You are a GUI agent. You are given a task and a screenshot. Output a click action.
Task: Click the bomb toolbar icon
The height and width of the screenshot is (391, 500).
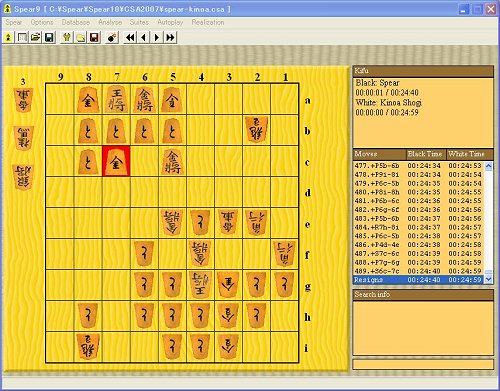[112, 37]
